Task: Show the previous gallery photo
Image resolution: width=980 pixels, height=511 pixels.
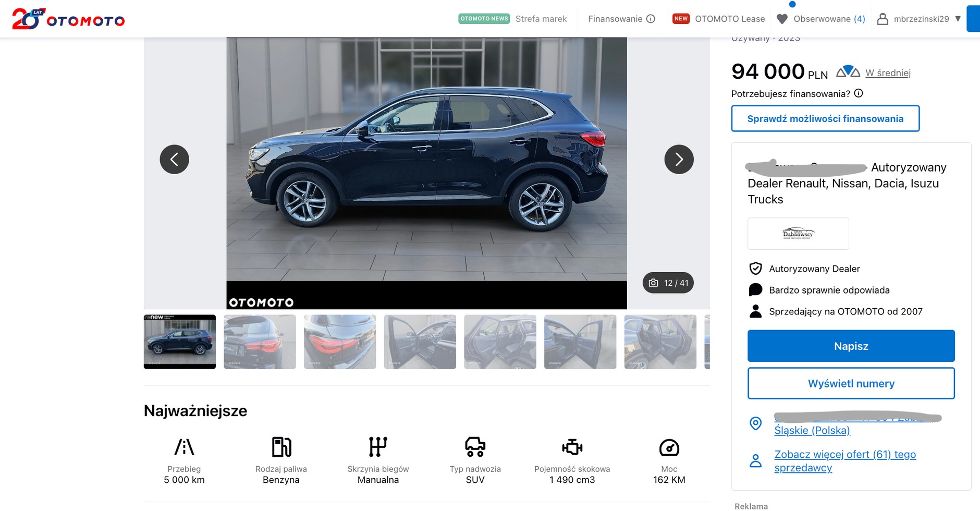Action: pyautogui.click(x=174, y=159)
